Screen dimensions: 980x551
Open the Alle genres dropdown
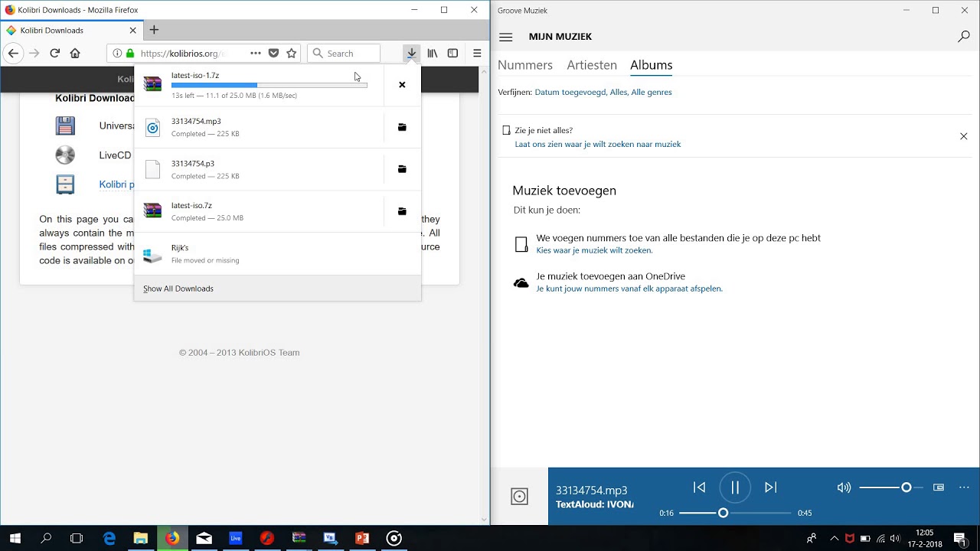click(x=652, y=92)
